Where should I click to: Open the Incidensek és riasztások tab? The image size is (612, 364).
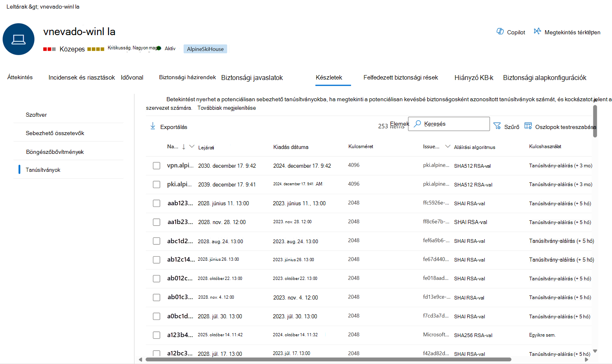(82, 78)
